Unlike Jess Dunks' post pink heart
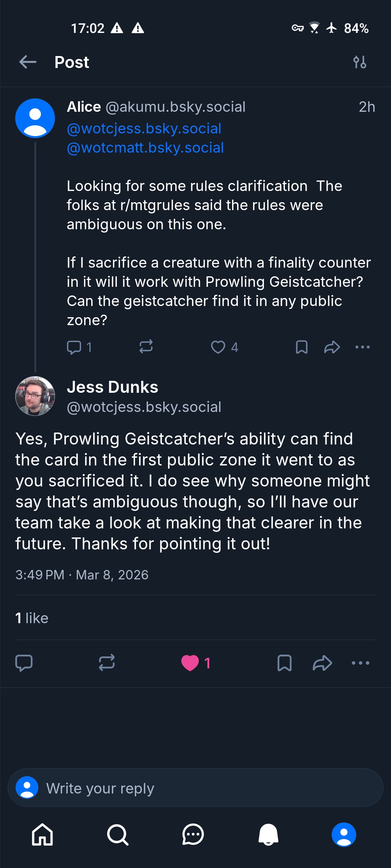This screenshot has height=868, width=391. pos(190,663)
